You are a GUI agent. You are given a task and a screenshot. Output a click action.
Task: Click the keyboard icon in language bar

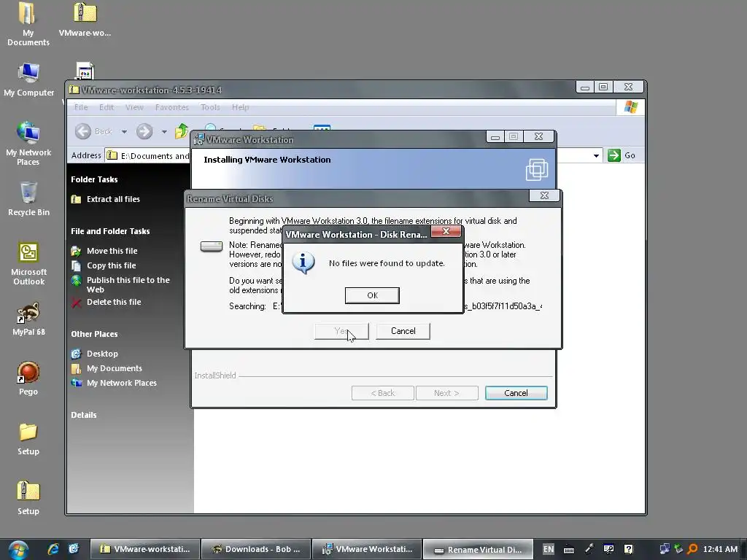[569, 550]
